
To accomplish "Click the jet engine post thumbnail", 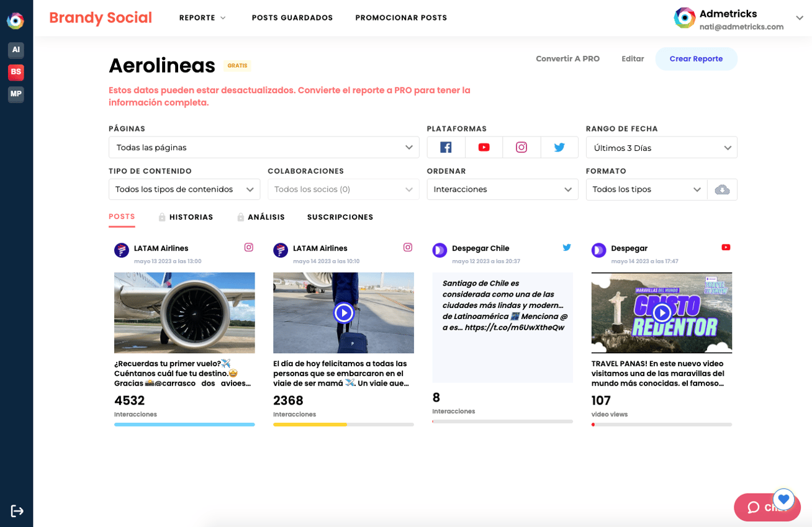I will (x=184, y=313).
